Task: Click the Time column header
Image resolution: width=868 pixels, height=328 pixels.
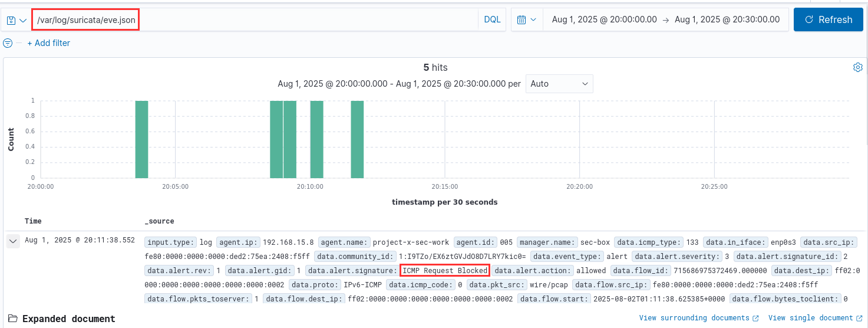Action: click(x=33, y=221)
